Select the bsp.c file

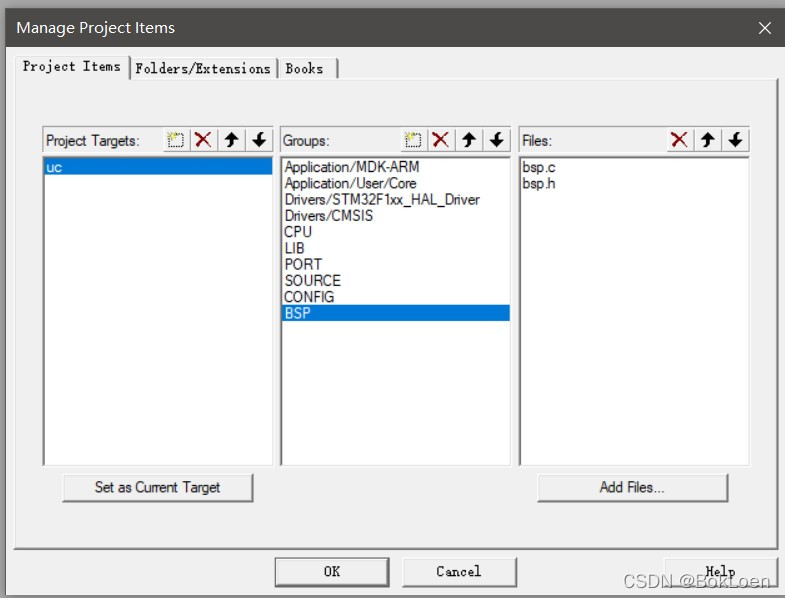[x=634, y=167]
